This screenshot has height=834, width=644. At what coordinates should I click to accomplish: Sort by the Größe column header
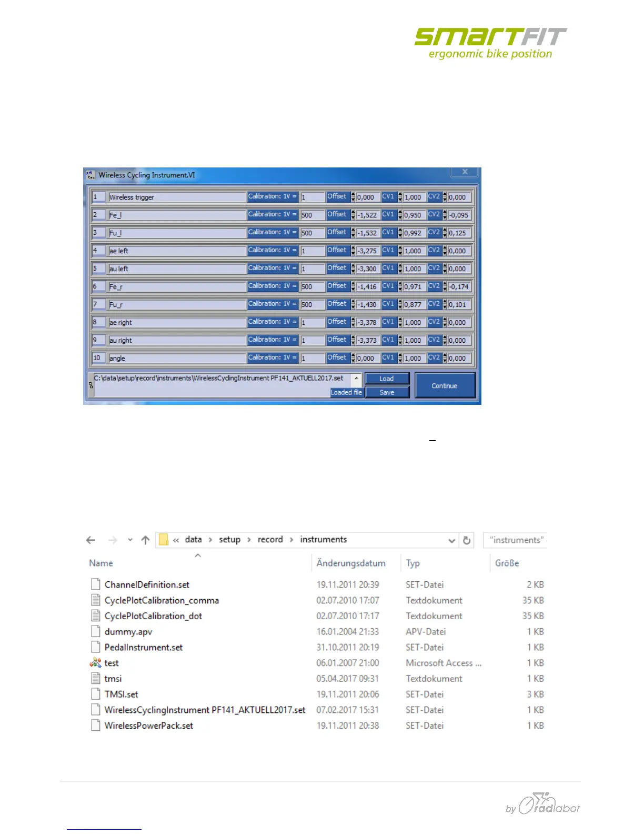point(507,563)
